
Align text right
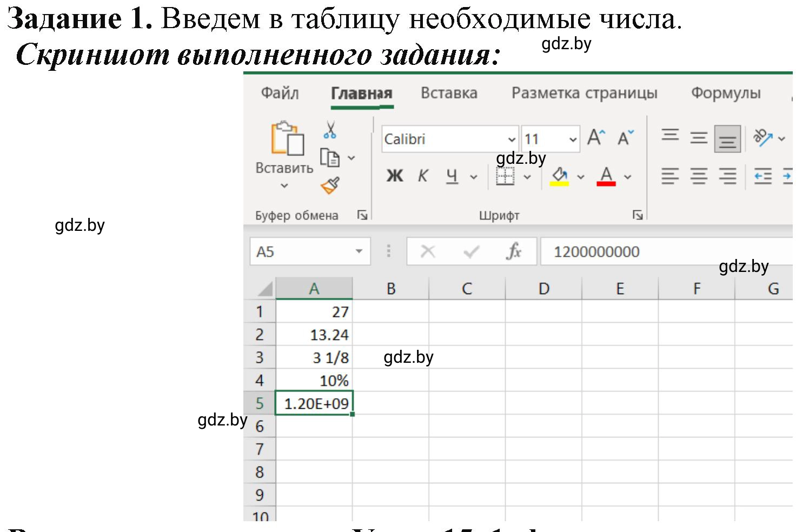[x=727, y=176]
